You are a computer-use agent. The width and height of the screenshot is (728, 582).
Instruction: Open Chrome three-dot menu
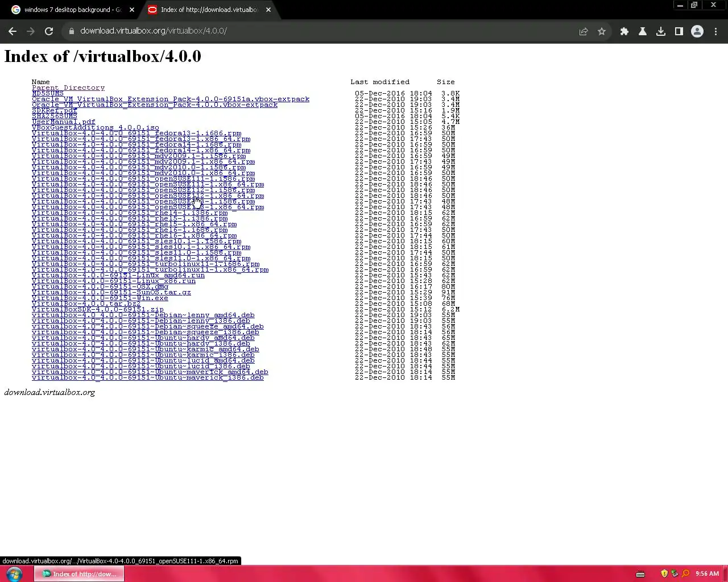coord(715,31)
